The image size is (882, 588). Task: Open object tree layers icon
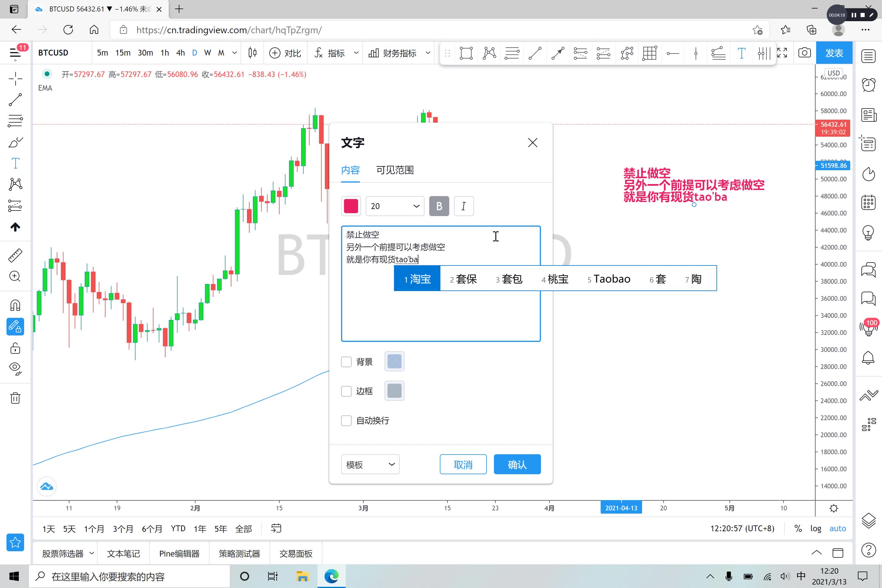pos(868,520)
